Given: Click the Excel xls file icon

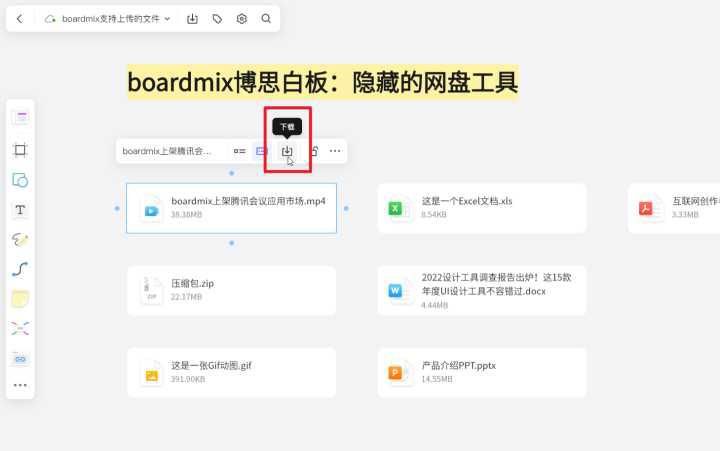Looking at the screenshot, I should click(x=395, y=209).
